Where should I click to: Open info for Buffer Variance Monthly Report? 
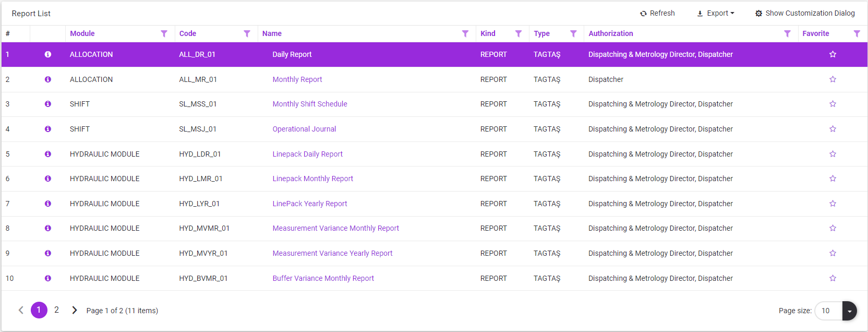click(48, 278)
